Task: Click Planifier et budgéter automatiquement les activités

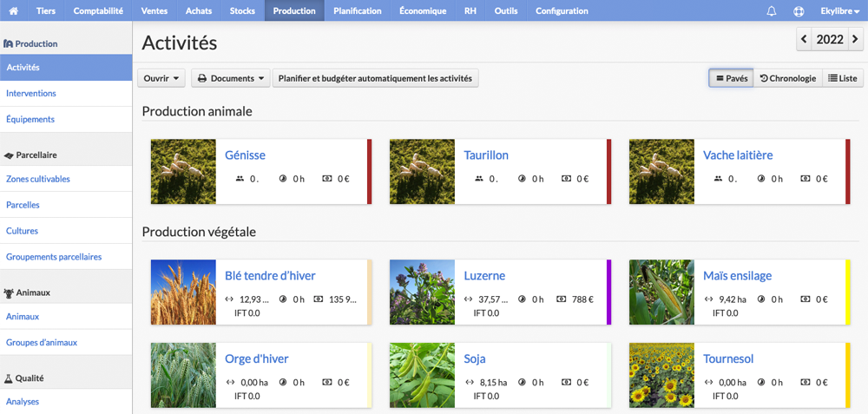Action: pyautogui.click(x=375, y=79)
